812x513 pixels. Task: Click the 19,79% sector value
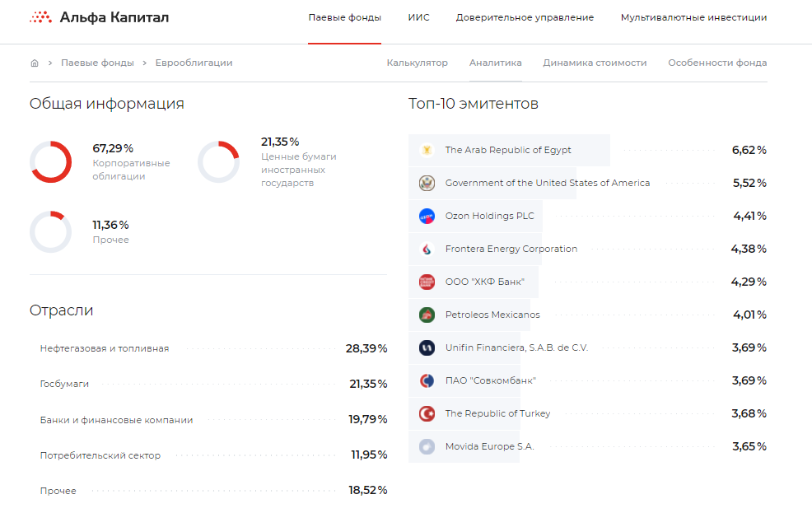pos(367,419)
